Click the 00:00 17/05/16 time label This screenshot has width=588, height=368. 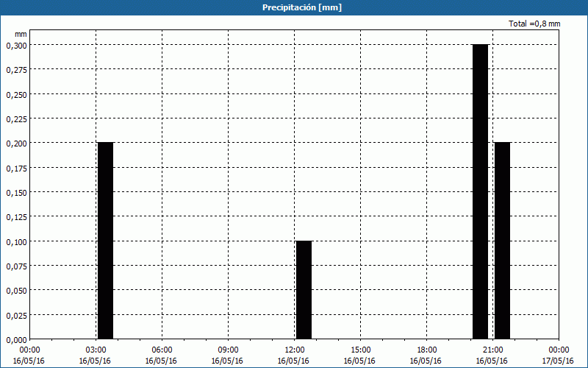point(558,355)
